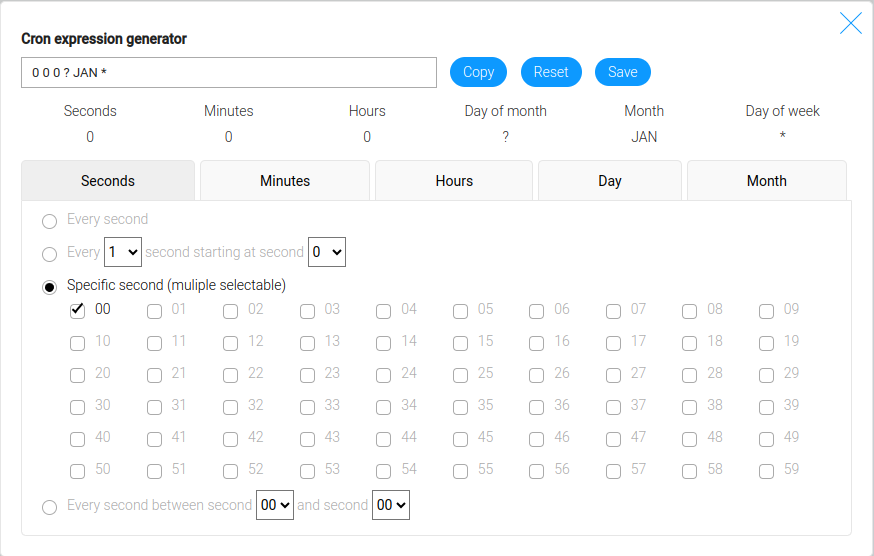Screen dimensions: 874x556
Task: Open the range start second dropdown
Action: [275, 506]
